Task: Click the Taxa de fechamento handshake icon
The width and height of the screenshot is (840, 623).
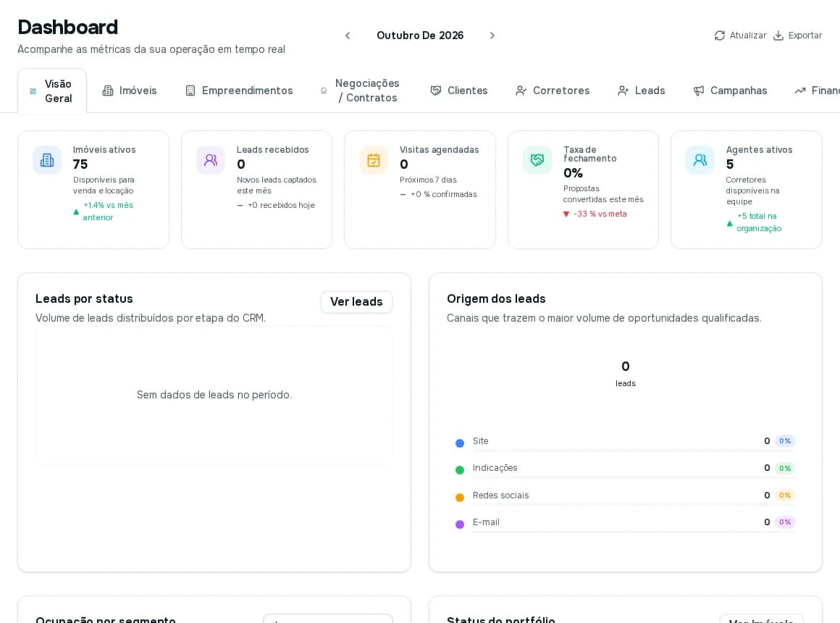Action: [537, 160]
